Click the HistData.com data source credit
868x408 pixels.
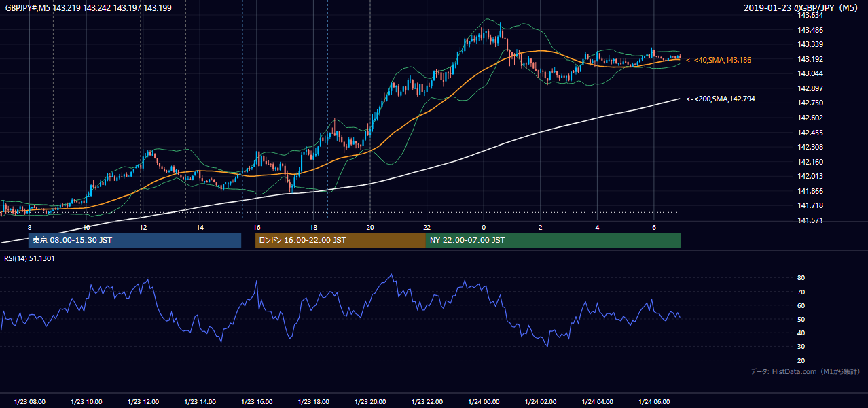(805, 371)
